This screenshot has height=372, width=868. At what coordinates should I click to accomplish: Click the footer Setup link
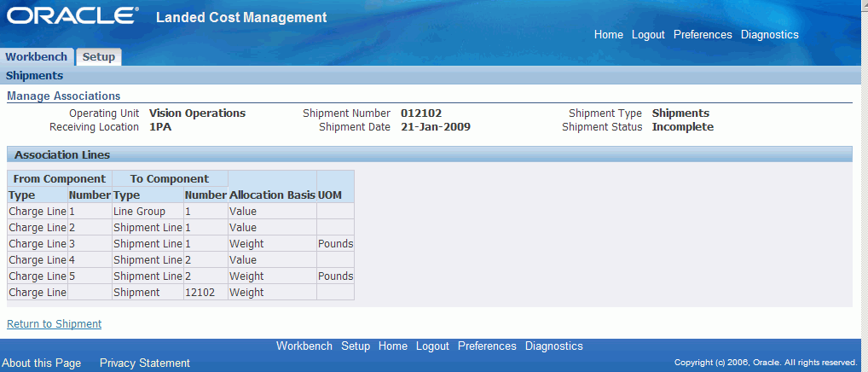(x=356, y=346)
